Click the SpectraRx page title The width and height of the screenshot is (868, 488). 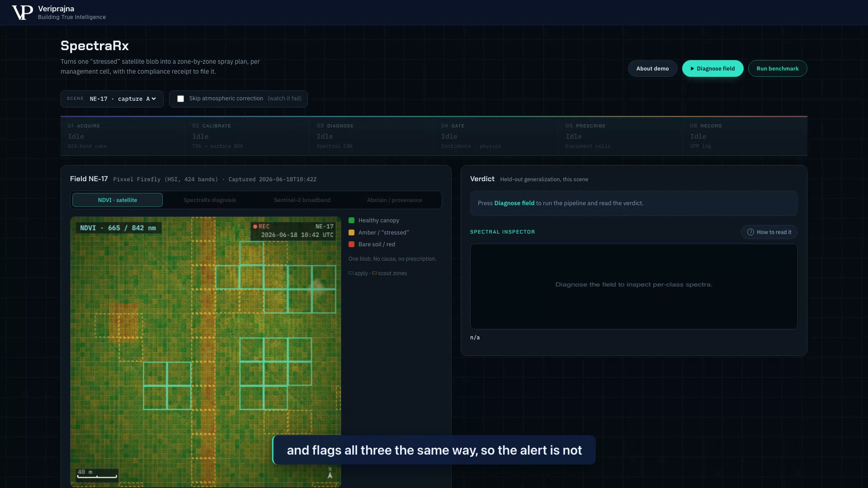94,46
